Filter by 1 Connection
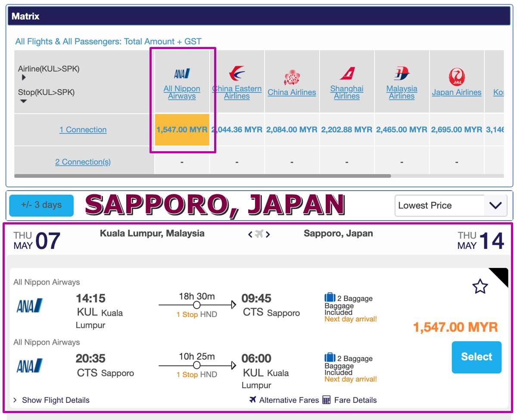517x420 pixels. (x=83, y=130)
